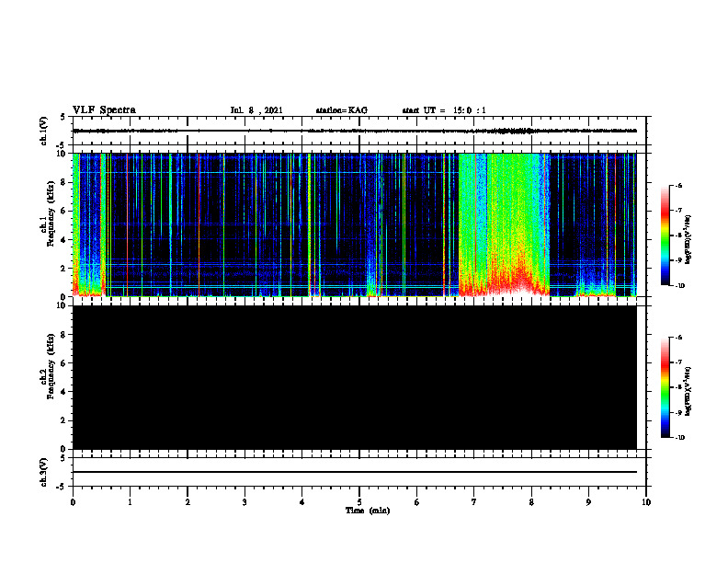Viewport: 728px width, 563px height.
Task: Click the ch.2 spectrogram color bar
Action: click(x=665, y=387)
